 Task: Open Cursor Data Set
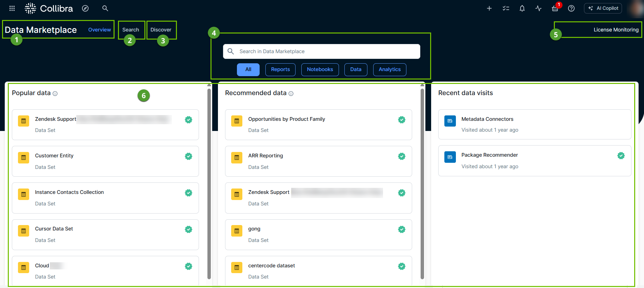pos(105,235)
